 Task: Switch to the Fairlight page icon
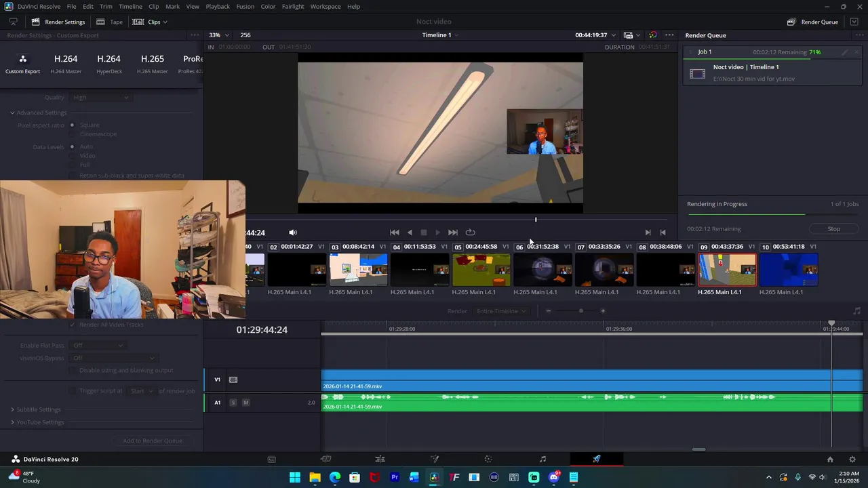click(542, 460)
